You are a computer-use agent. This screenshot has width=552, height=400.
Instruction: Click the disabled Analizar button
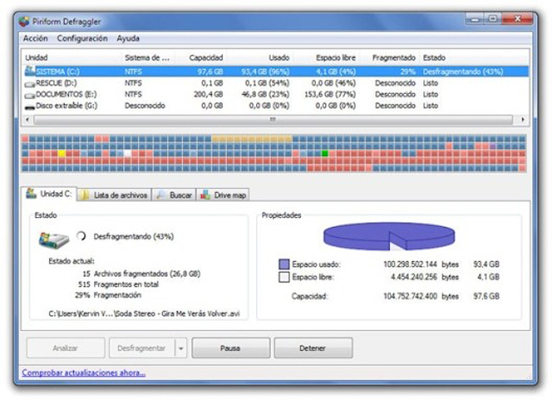(x=65, y=348)
